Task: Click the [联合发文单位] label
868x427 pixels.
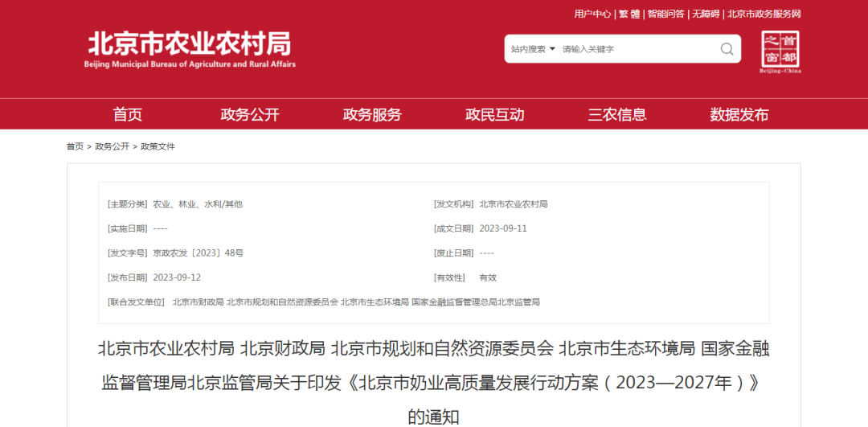Action: [x=136, y=302]
